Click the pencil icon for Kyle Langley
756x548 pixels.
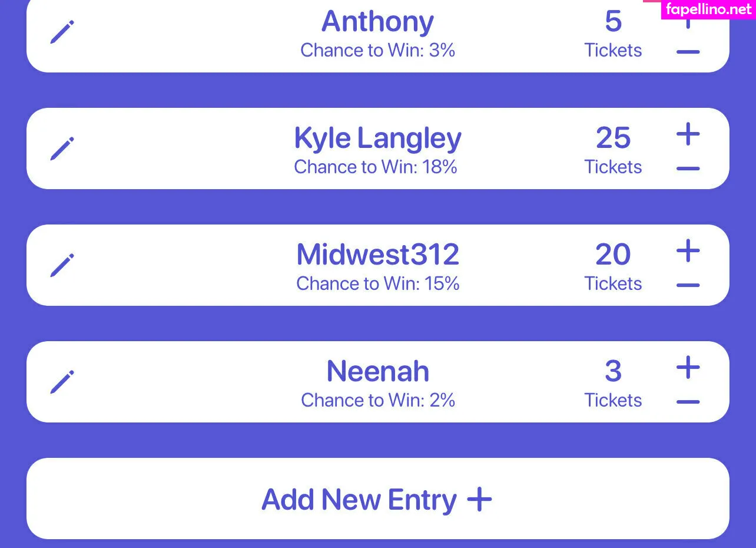point(62,148)
